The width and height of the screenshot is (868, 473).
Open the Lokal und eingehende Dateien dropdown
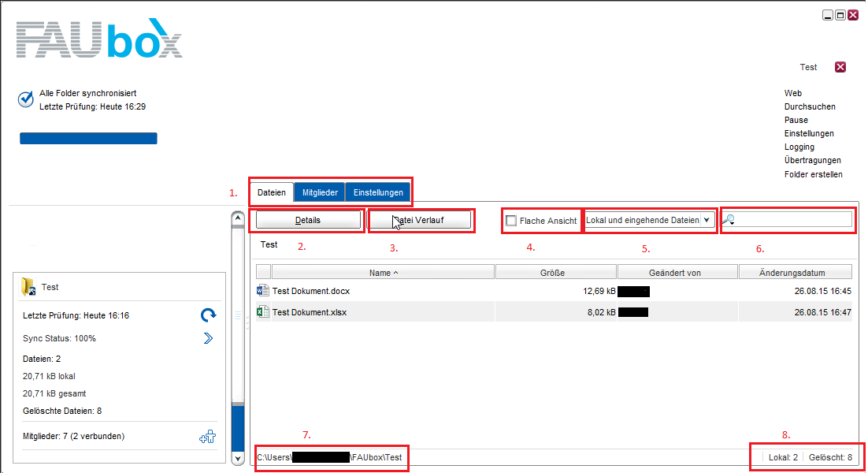pyautogui.click(x=650, y=220)
